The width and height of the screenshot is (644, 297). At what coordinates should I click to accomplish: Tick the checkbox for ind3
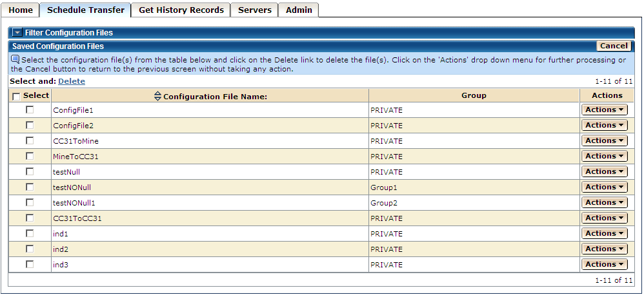[x=30, y=264]
